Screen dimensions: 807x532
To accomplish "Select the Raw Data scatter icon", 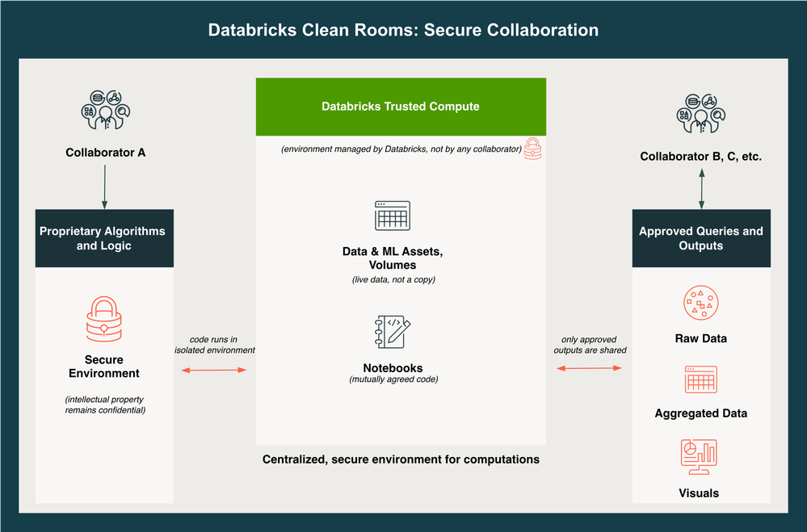I will click(700, 304).
